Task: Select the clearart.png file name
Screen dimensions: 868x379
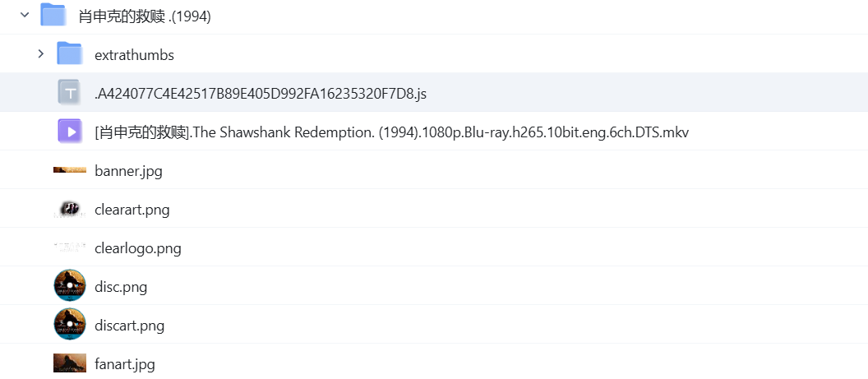Action: click(x=132, y=210)
